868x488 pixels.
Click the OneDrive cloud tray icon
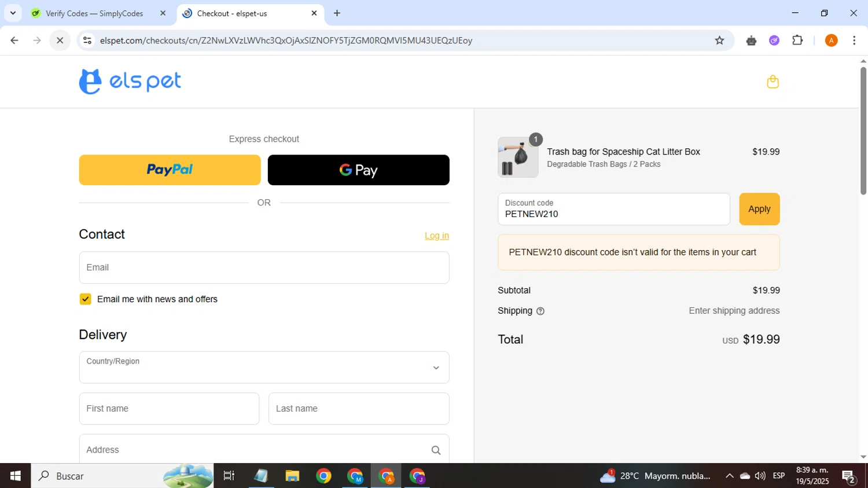click(745, 476)
